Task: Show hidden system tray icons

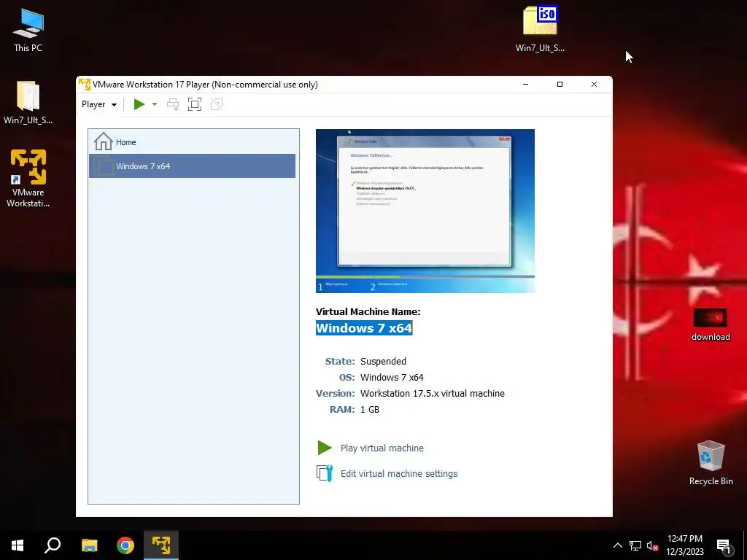Action: coord(617,545)
